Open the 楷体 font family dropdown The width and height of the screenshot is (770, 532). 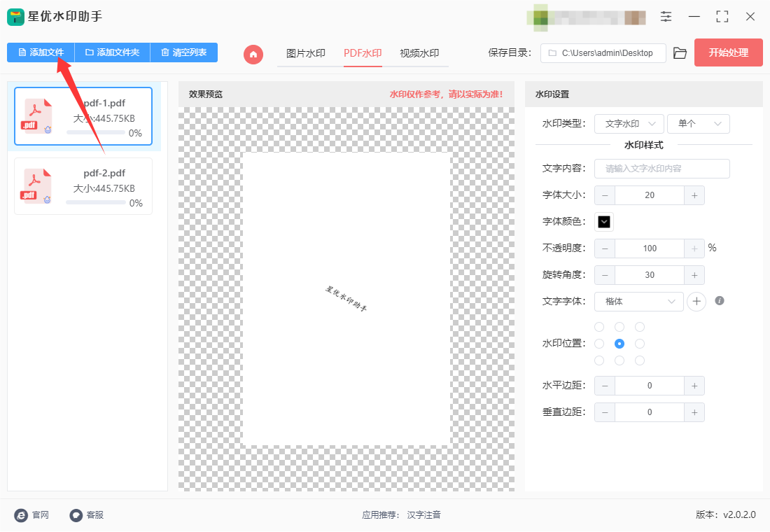(x=639, y=302)
